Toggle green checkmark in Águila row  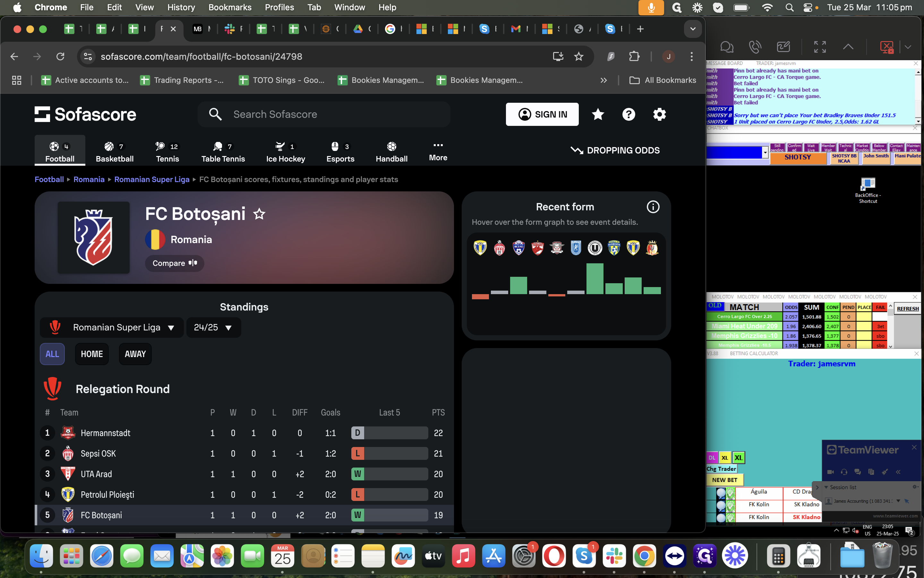click(x=730, y=493)
